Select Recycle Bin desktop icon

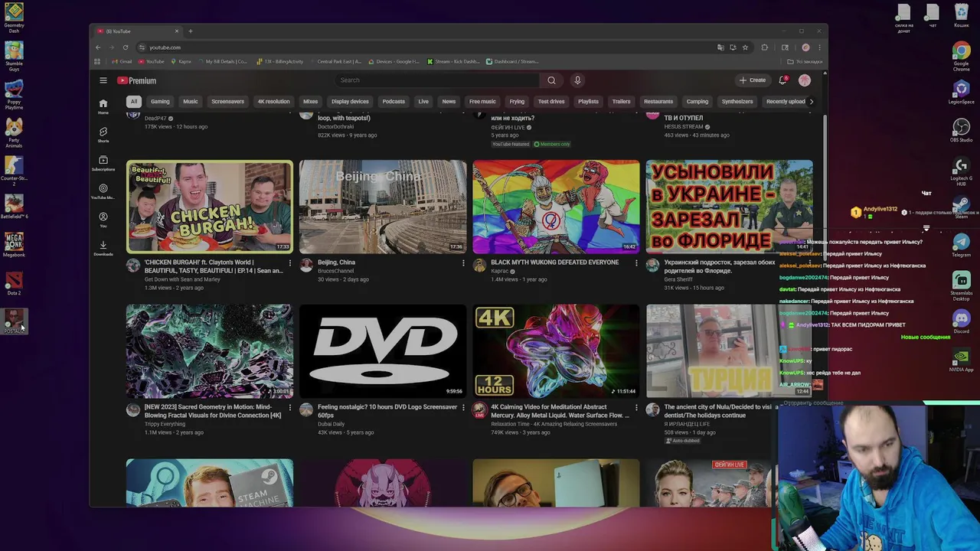[x=961, y=16]
